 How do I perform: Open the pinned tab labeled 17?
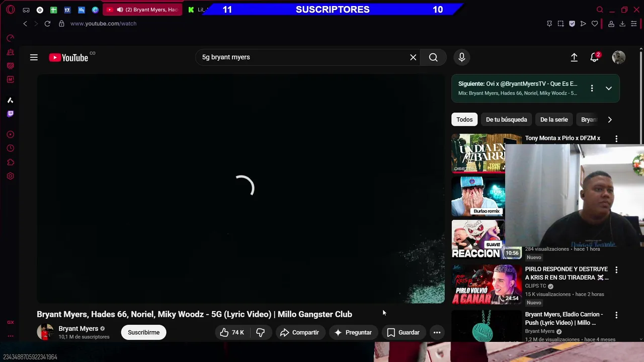(x=67, y=10)
